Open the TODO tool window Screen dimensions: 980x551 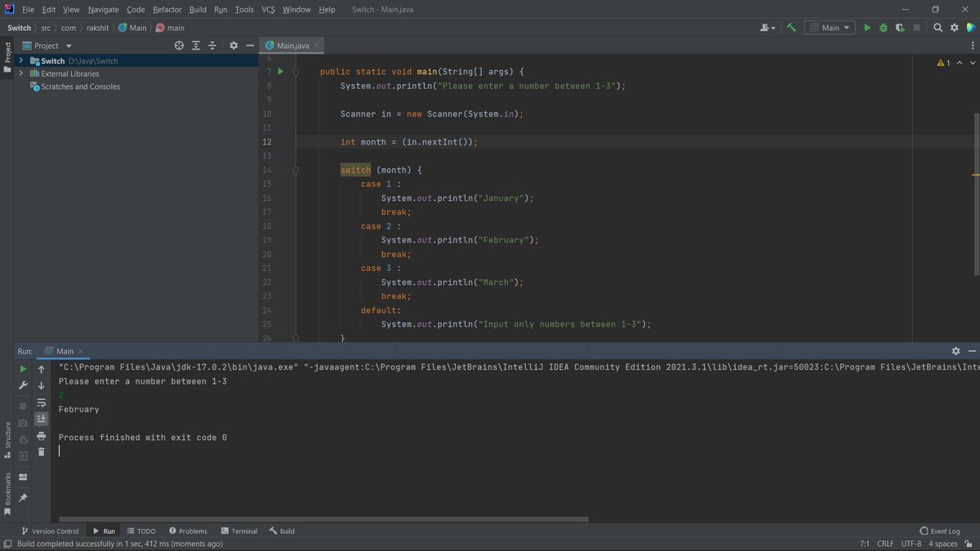(141, 531)
